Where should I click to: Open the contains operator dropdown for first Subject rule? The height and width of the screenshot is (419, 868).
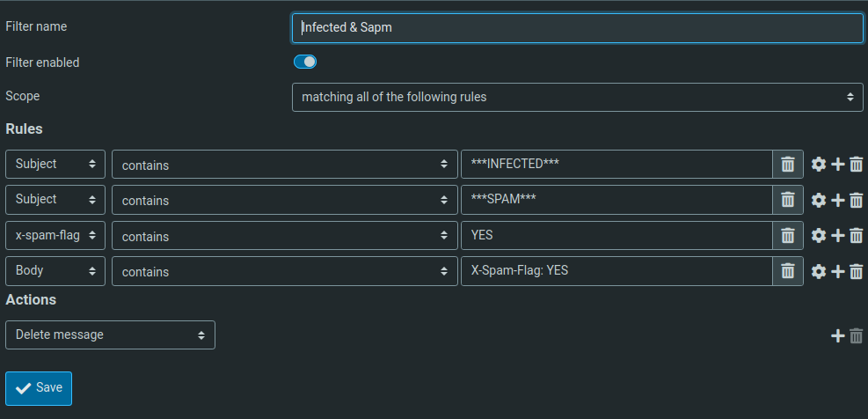tap(284, 165)
